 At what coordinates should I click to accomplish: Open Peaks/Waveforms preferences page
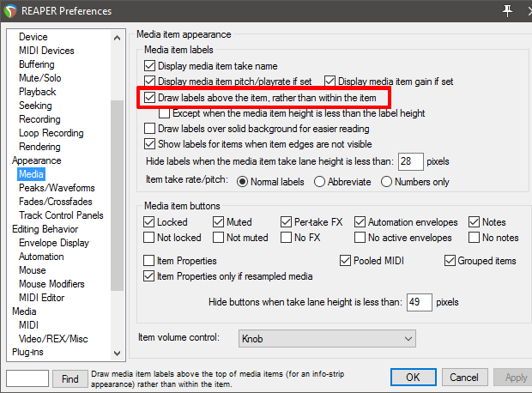[57, 188]
